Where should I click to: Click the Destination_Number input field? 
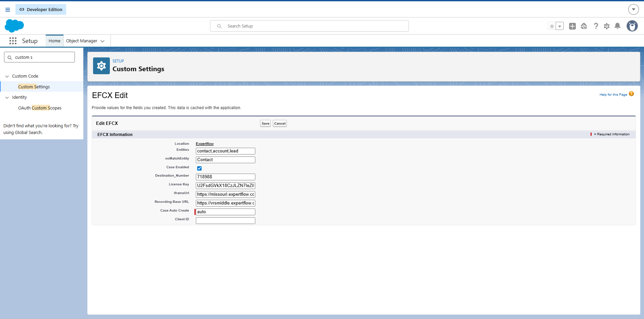coord(225,177)
